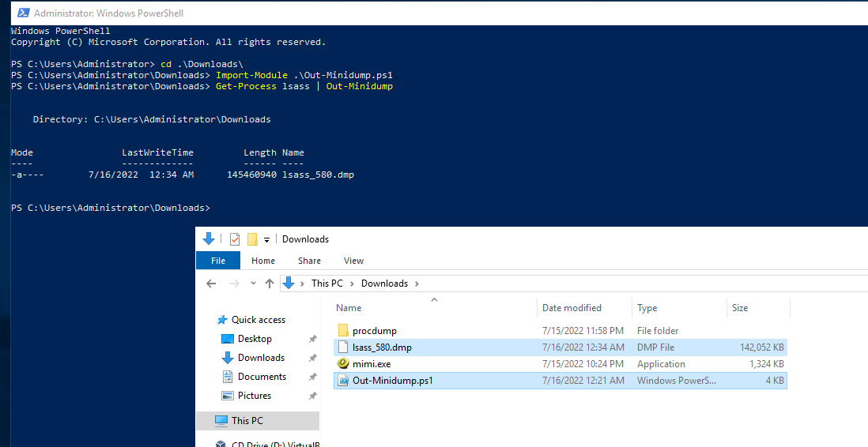Viewport: 868px width, 447px height.
Task: Open Documents in the navigation pane
Action: tap(262, 376)
